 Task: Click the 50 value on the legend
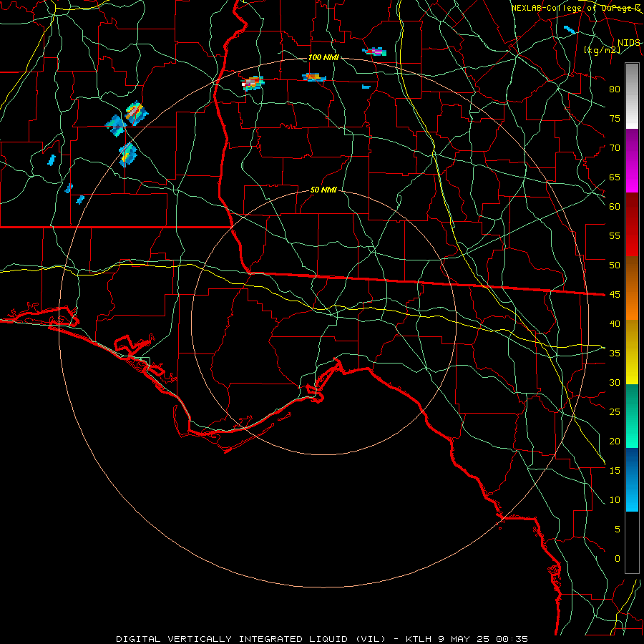coord(615,265)
